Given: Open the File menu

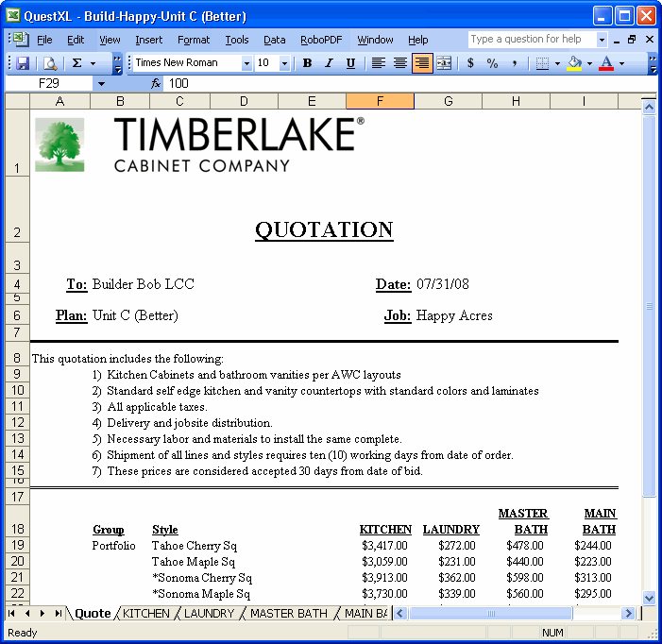Looking at the screenshot, I should coord(44,40).
